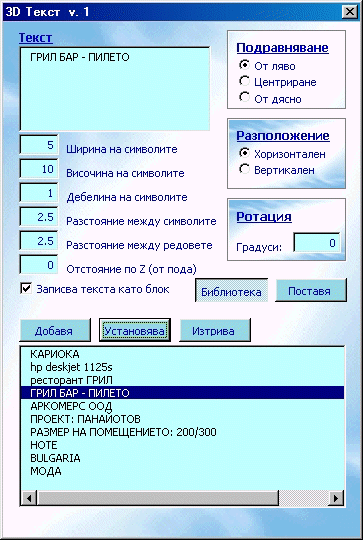Click the Дебелина на символите field
This screenshot has height=540, width=363.
tap(39, 193)
